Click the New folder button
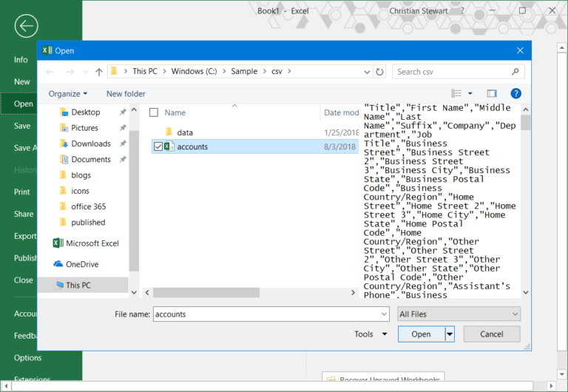The width and height of the screenshot is (568, 392). coord(126,94)
